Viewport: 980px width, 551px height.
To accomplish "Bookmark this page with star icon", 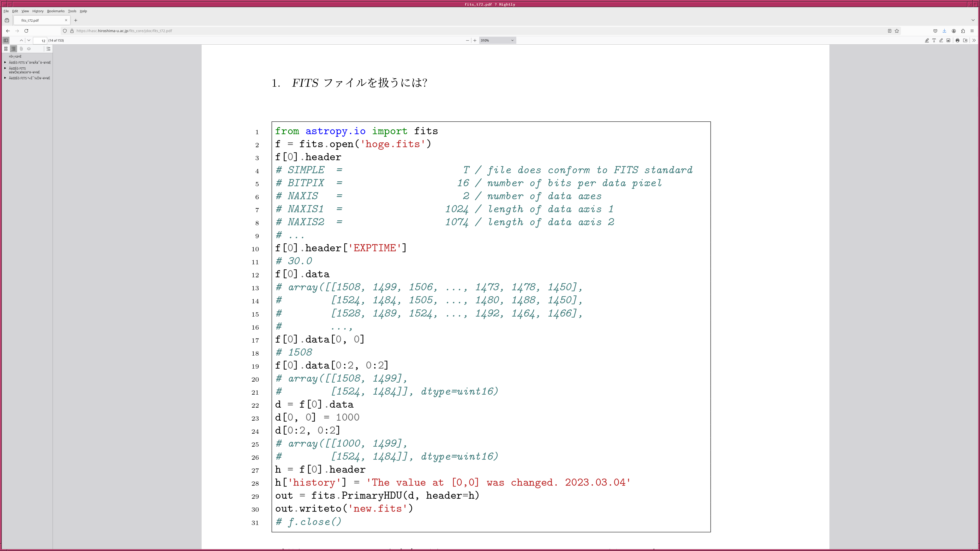I will (897, 31).
